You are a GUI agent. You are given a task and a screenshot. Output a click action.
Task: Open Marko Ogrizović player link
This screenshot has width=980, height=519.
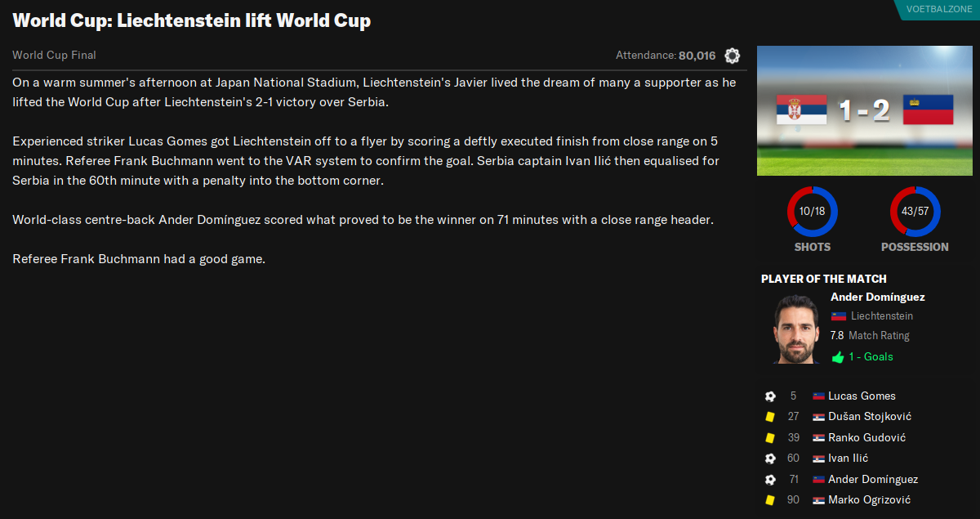[x=869, y=499]
